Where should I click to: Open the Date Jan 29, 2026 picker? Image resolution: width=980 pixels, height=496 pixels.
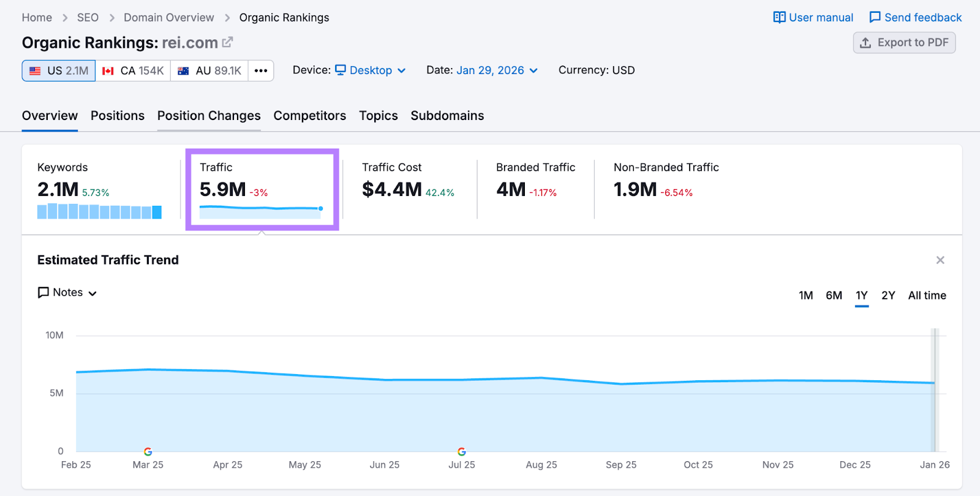496,70
